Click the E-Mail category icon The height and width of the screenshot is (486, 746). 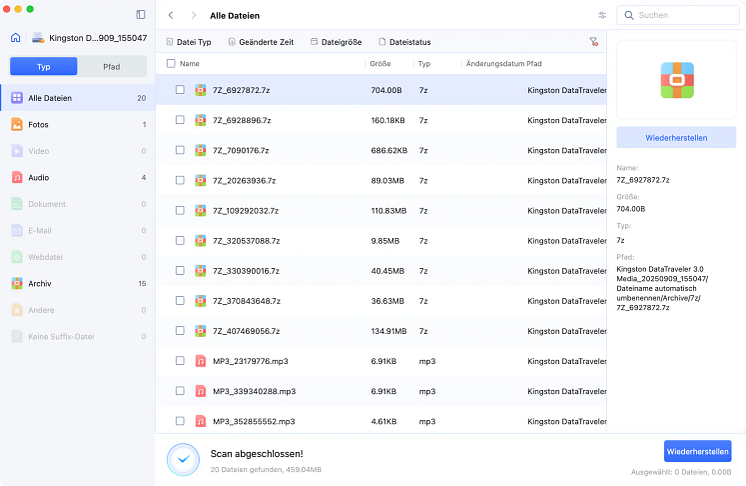[17, 231]
